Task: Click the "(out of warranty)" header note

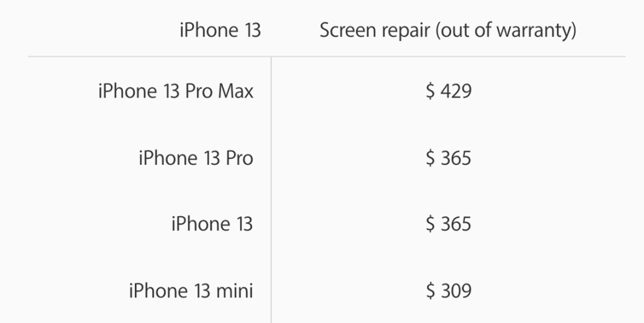Action: 506,30
